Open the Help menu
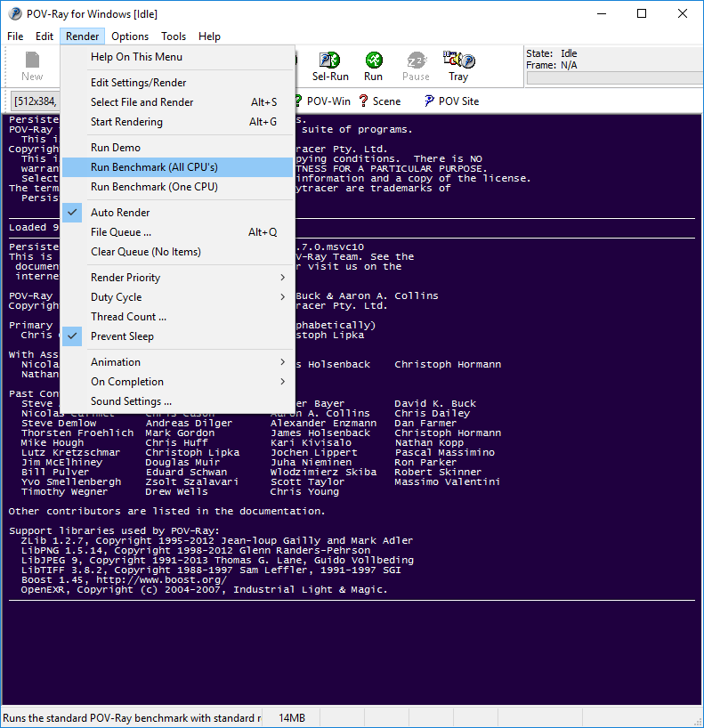Image resolution: width=704 pixels, height=728 pixels. (209, 36)
